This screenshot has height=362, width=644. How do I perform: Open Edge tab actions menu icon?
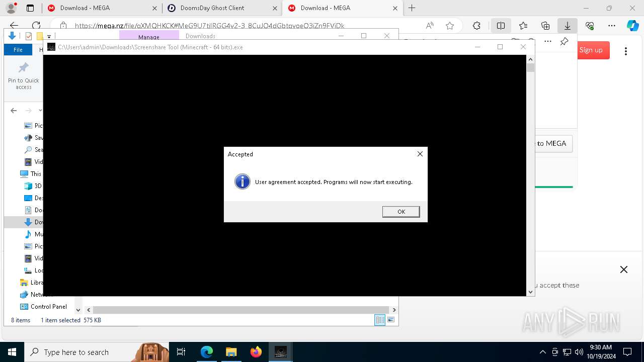click(30, 8)
